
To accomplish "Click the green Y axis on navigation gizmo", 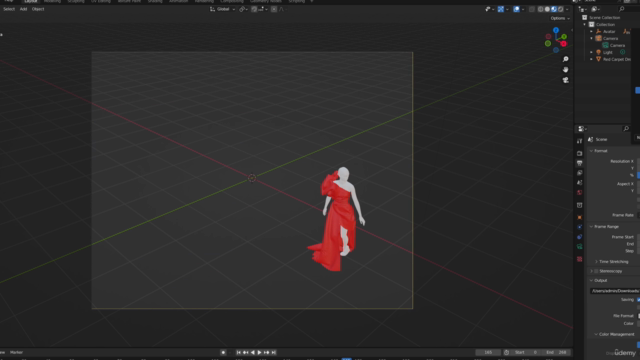I will [x=564, y=37].
